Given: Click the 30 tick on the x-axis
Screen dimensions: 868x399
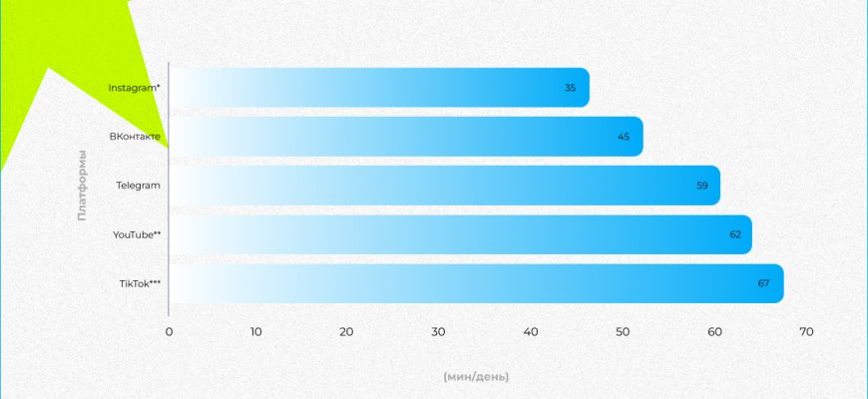Looking at the screenshot, I should [x=436, y=332].
